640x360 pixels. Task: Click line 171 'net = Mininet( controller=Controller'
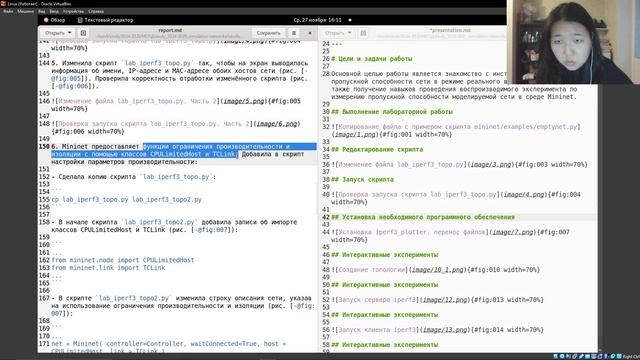169,347
